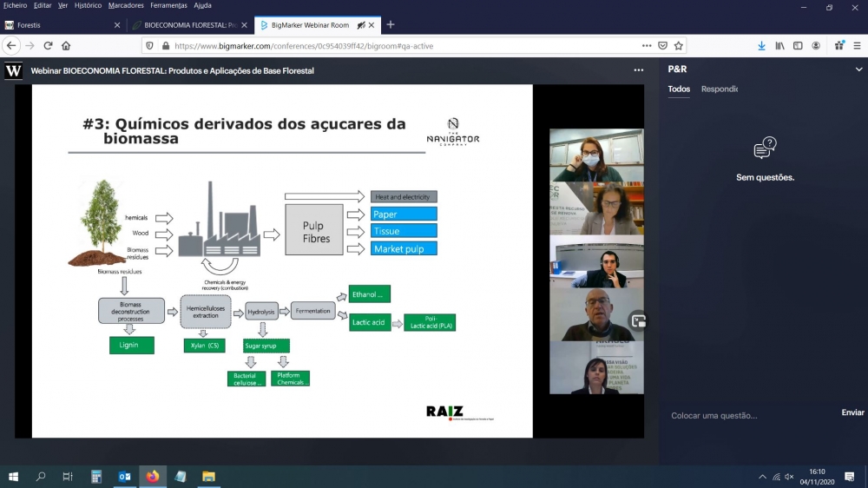The height and width of the screenshot is (488, 868).
Task: Save page to Pocket
Action: 662,46
